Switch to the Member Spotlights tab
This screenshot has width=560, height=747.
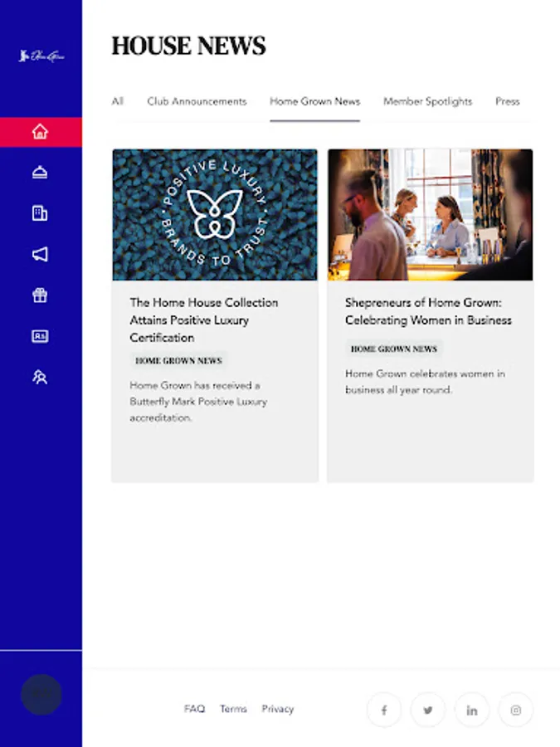(x=427, y=101)
